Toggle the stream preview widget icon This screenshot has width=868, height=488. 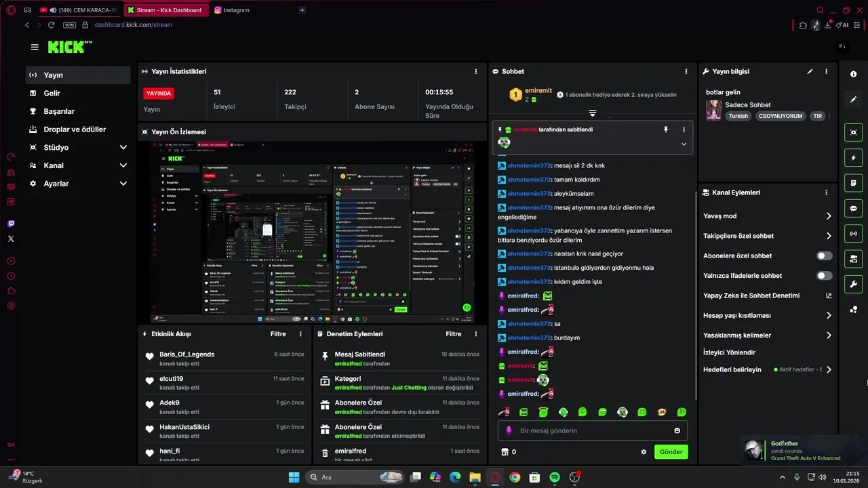[x=853, y=132]
